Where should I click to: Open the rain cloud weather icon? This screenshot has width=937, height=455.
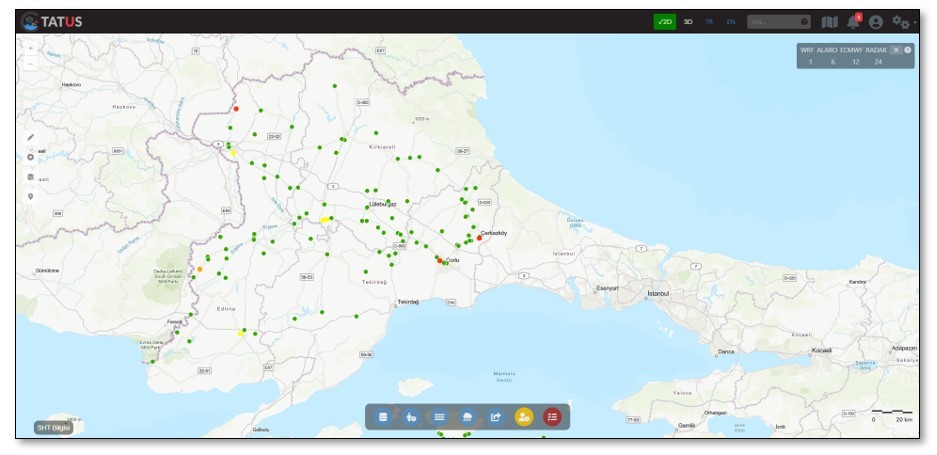point(467,417)
